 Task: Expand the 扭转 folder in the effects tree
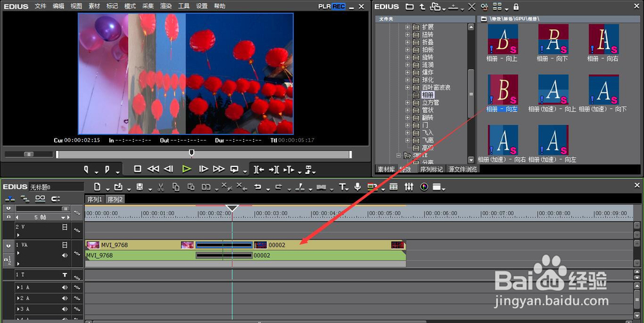click(x=408, y=35)
